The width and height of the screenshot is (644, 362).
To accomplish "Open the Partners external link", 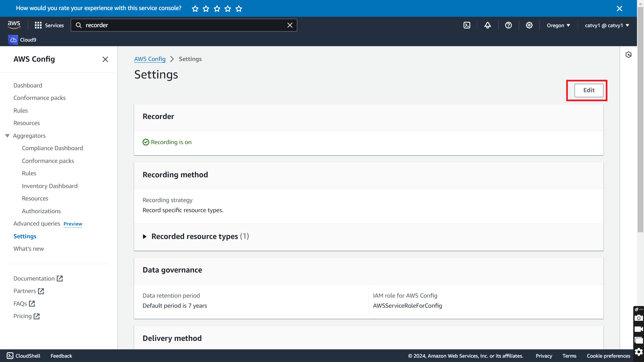I will click(x=29, y=291).
